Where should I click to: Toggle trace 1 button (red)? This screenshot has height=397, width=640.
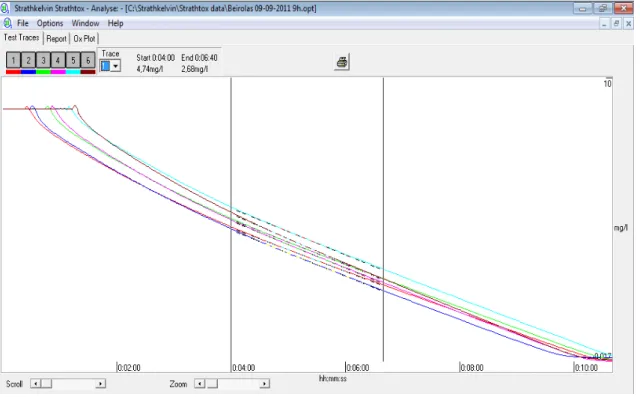pyautogui.click(x=13, y=61)
